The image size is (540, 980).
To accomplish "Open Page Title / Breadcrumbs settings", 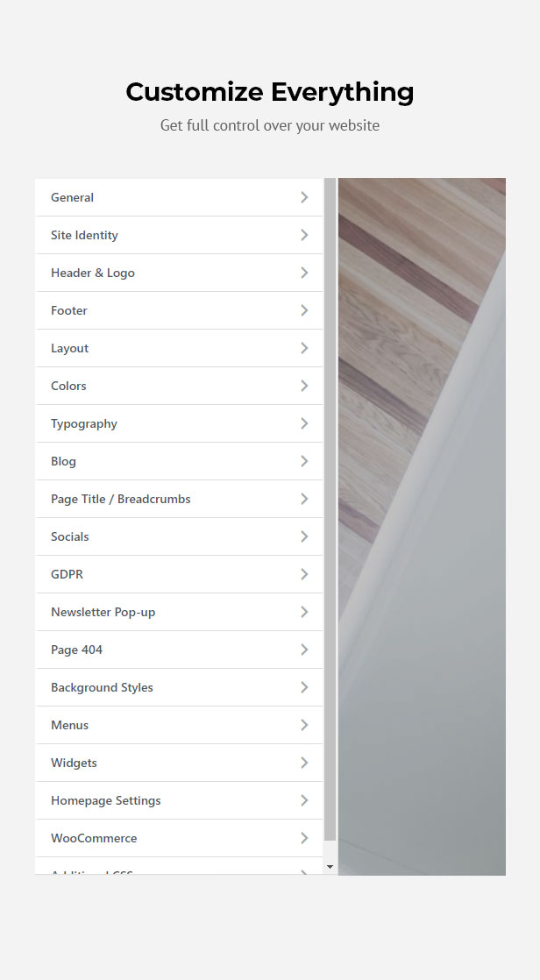I will [179, 499].
